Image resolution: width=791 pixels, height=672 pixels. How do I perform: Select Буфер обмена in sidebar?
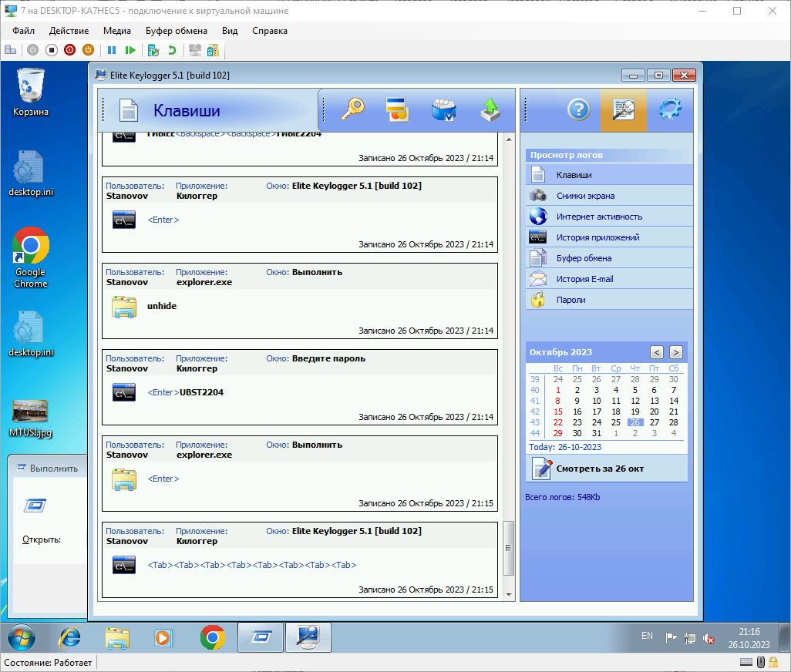click(609, 257)
